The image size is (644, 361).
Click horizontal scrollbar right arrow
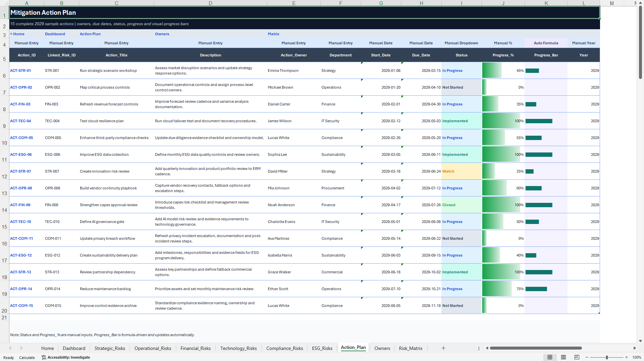click(x=635, y=348)
